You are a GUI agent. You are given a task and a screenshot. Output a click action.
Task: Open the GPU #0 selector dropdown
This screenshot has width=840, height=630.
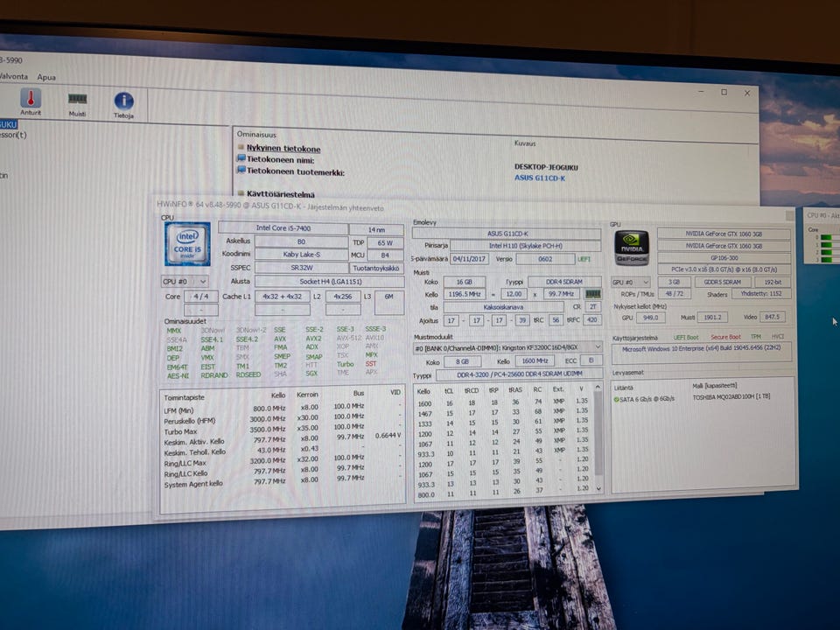pos(631,282)
